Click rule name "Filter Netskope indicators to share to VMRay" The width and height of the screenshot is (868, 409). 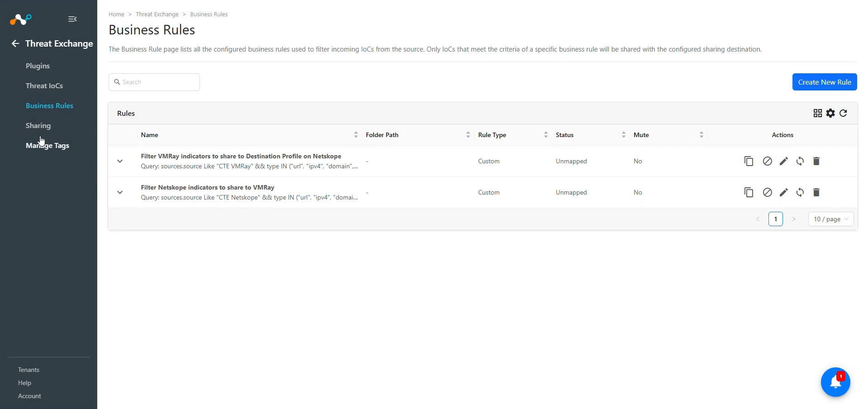[x=208, y=187]
